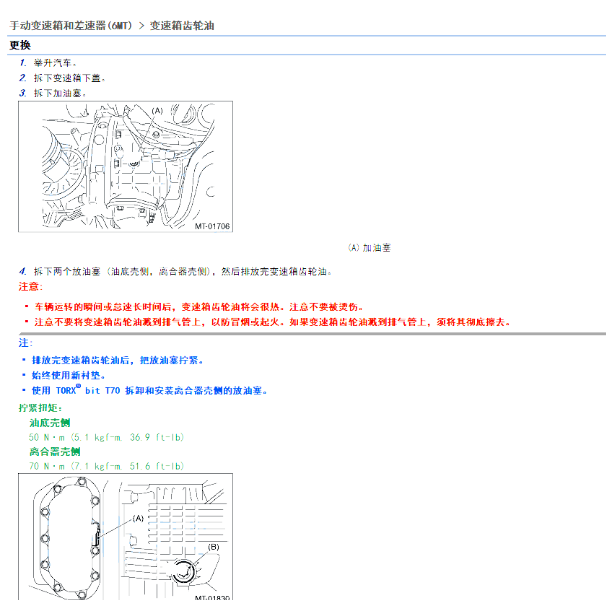The height and width of the screenshot is (600, 606).
Task: Click the (A) 加油塞 caption
Action: [x=369, y=248]
